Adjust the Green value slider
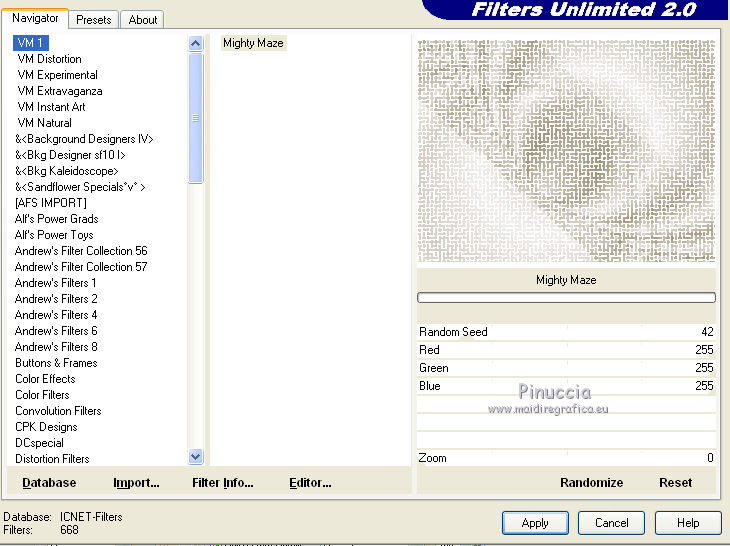The height and width of the screenshot is (546, 730). pos(566,368)
